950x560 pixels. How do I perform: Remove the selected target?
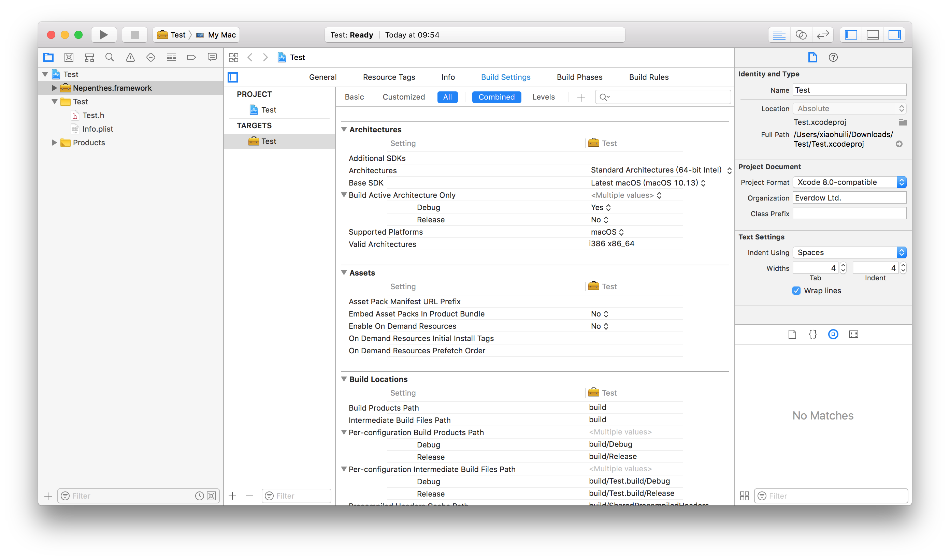click(249, 496)
